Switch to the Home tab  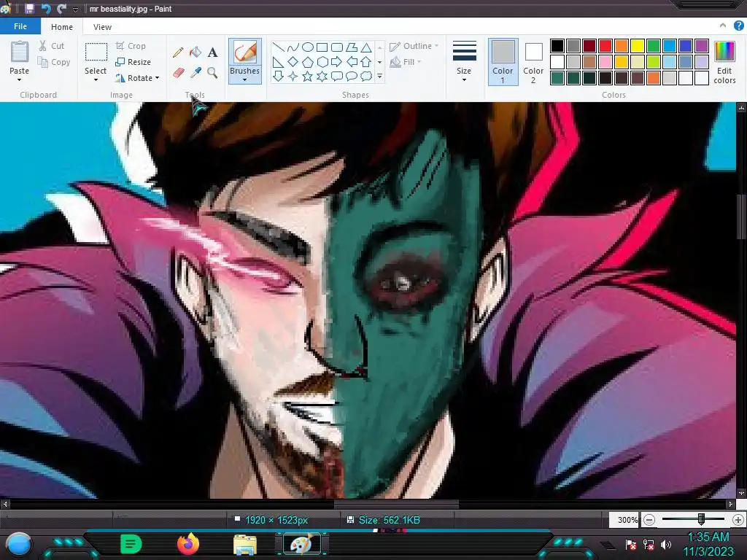point(62,27)
